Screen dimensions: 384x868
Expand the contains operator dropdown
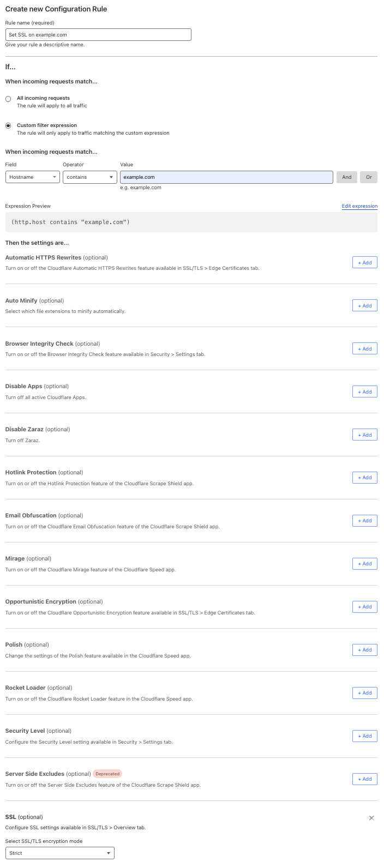90,177
